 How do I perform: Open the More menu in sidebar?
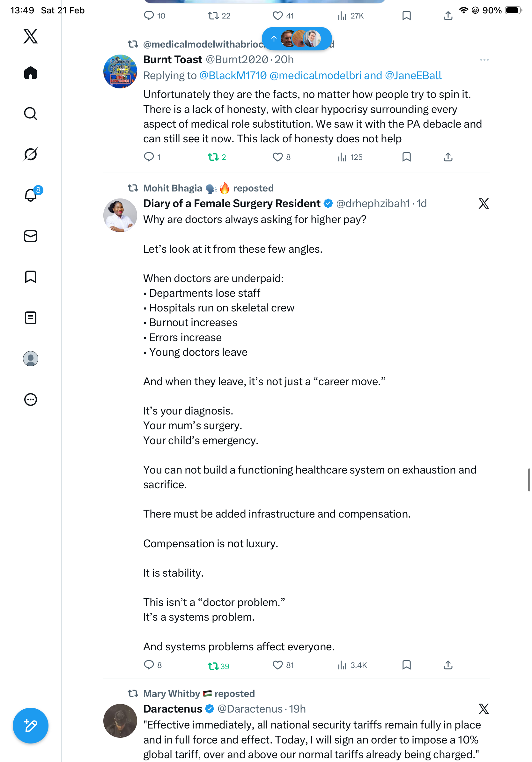(x=31, y=400)
